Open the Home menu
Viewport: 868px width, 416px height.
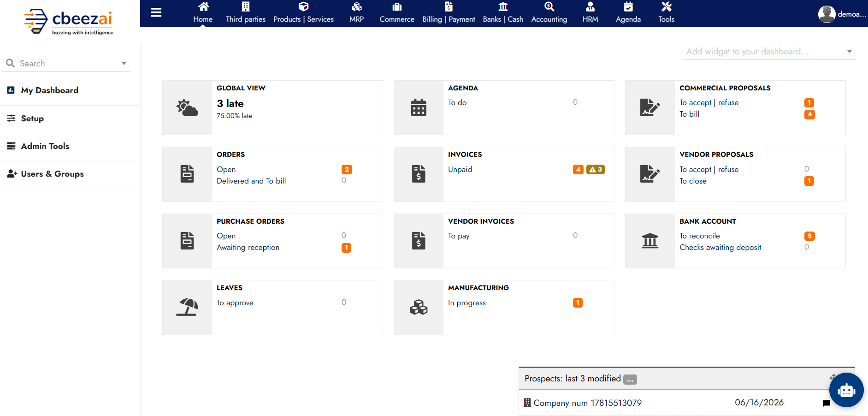(x=203, y=13)
